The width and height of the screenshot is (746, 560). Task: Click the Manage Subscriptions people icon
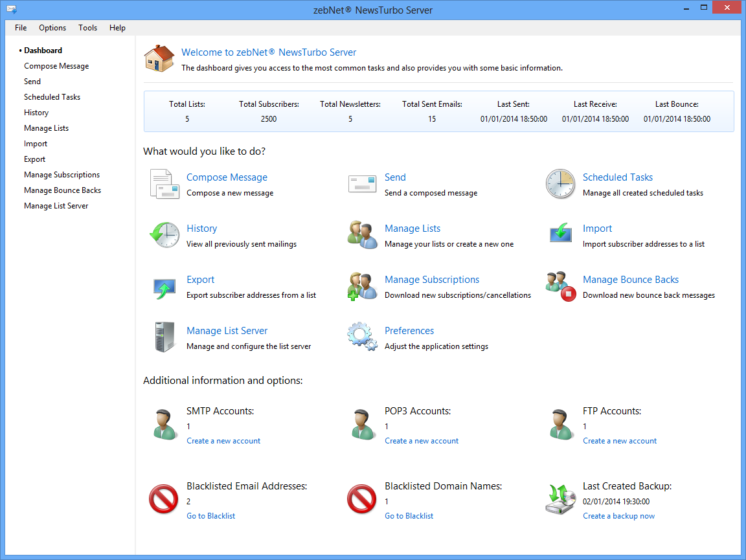click(x=363, y=286)
